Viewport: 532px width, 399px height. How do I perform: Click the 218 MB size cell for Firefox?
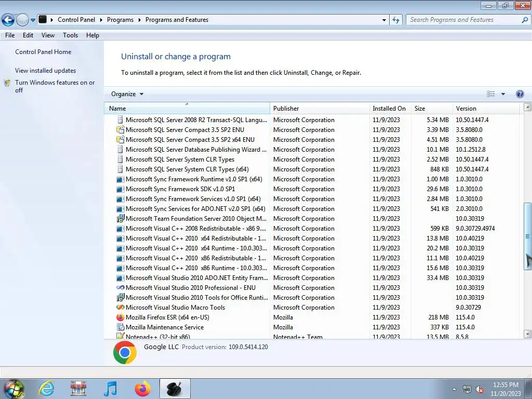[x=438, y=317]
